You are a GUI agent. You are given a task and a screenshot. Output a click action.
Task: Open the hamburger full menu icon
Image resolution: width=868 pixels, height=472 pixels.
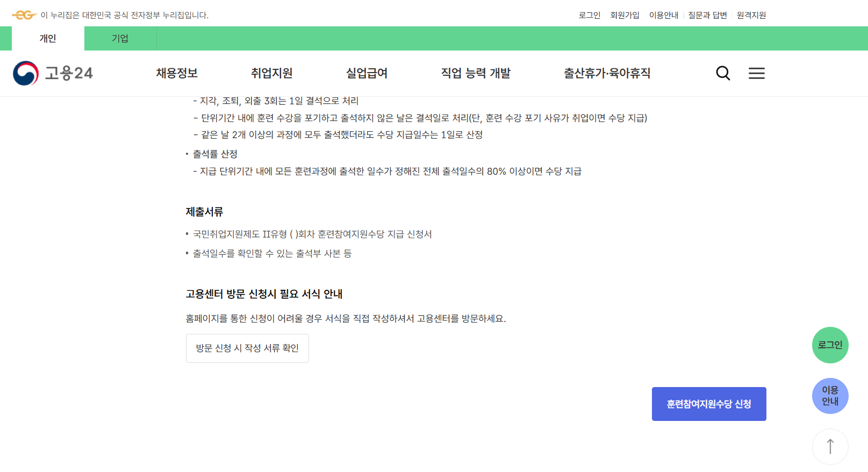(x=756, y=73)
